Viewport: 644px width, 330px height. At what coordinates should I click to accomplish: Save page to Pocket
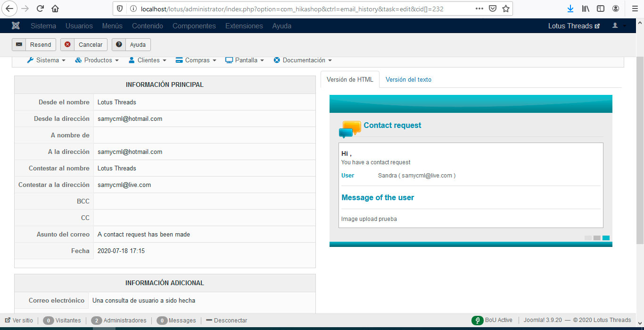493,8
